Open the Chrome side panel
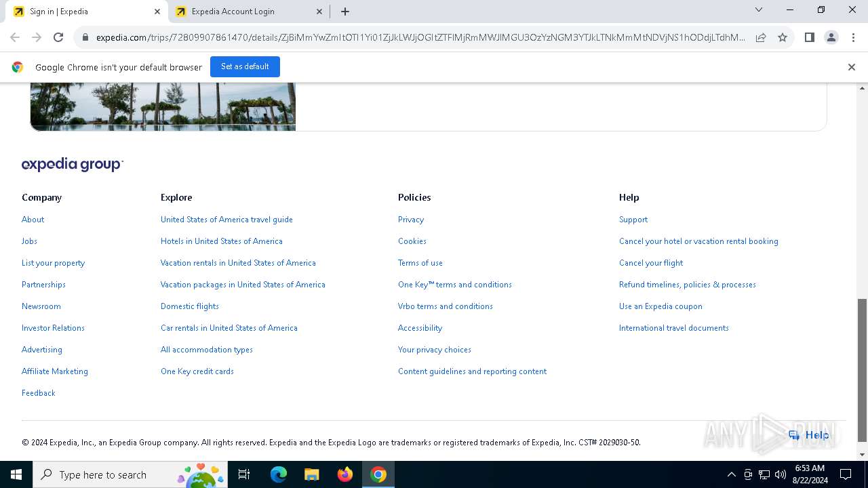 click(809, 37)
